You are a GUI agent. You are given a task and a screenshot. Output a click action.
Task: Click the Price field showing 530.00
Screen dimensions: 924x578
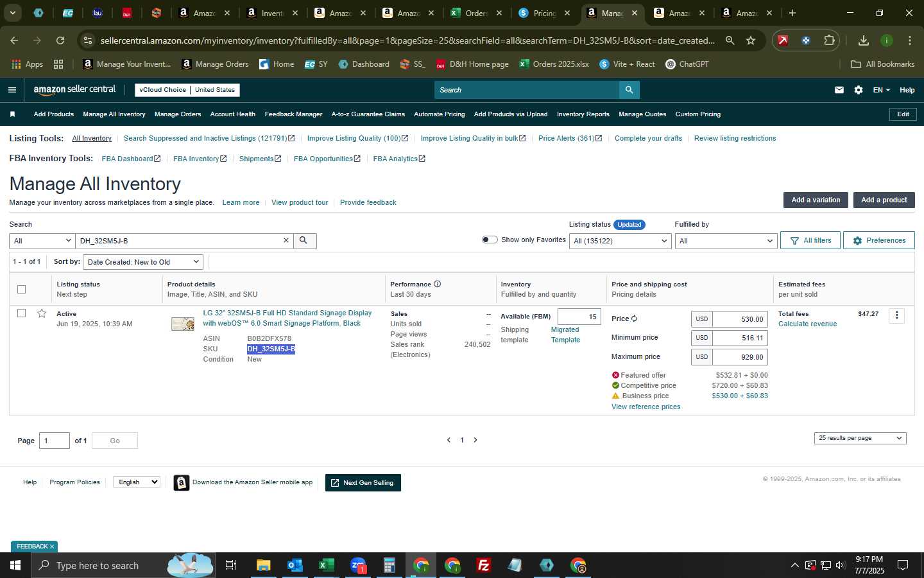[x=740, y=319]
